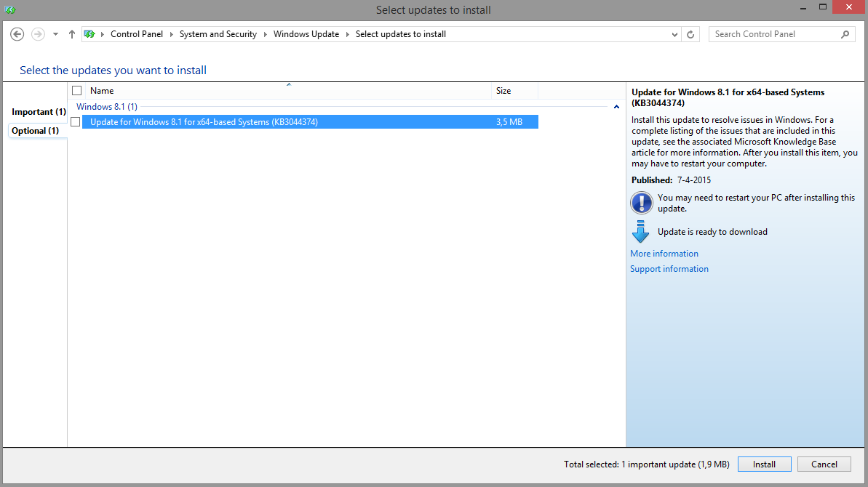The height and width of the screenshot is (487, 868).
Task: Click the Install button
Action: click(765, 464)
